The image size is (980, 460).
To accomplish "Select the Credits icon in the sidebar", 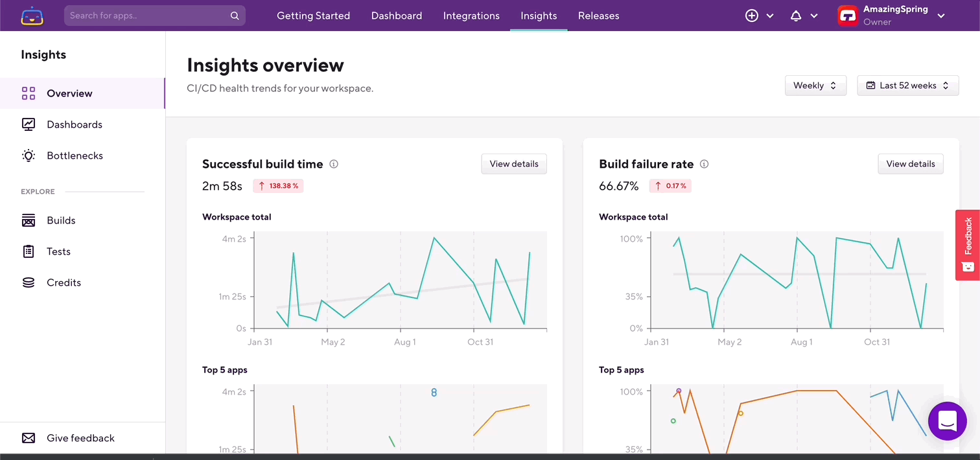I will (x=29, y=282).
